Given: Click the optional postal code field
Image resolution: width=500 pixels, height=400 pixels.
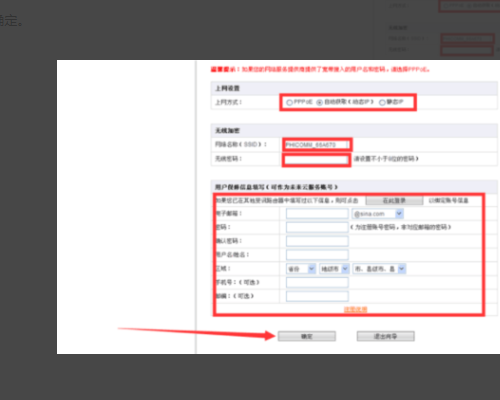Looking at the screenshot, I should [317, 296].
